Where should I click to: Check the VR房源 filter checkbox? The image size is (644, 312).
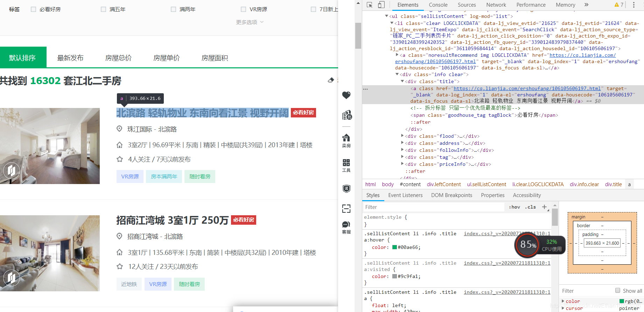pyautogui.click(x=243, y=9)
